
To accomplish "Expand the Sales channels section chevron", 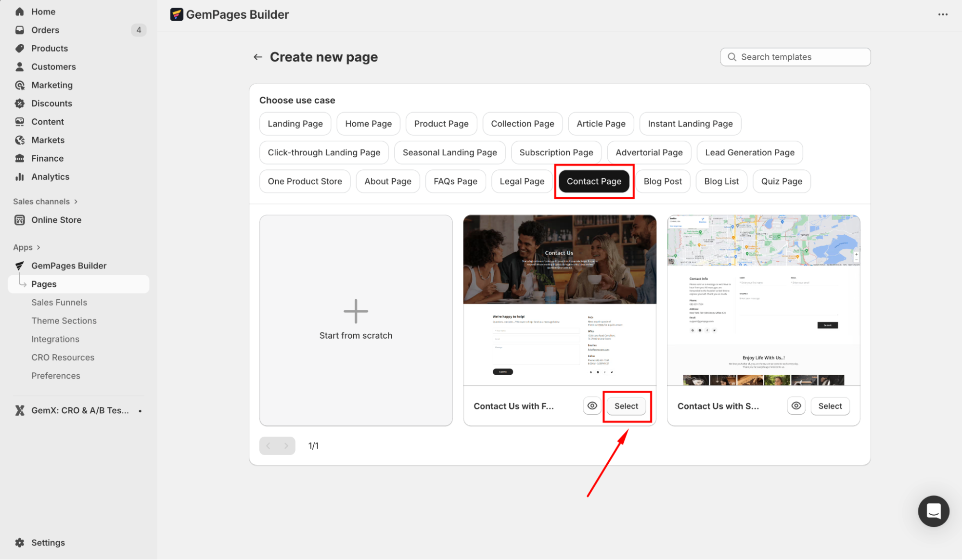I will [76, 202].
